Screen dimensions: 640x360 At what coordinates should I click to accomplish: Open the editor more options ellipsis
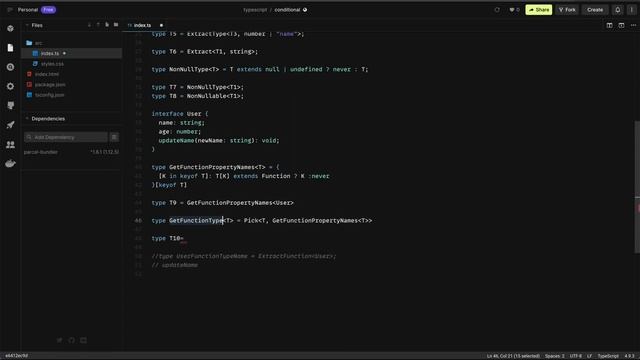pyautogui.click(x=633, y=25)
